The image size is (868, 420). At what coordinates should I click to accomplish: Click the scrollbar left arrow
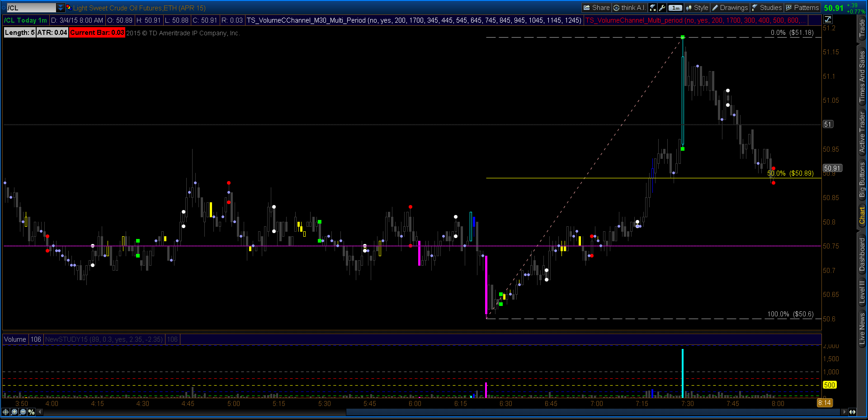(40, 412)
